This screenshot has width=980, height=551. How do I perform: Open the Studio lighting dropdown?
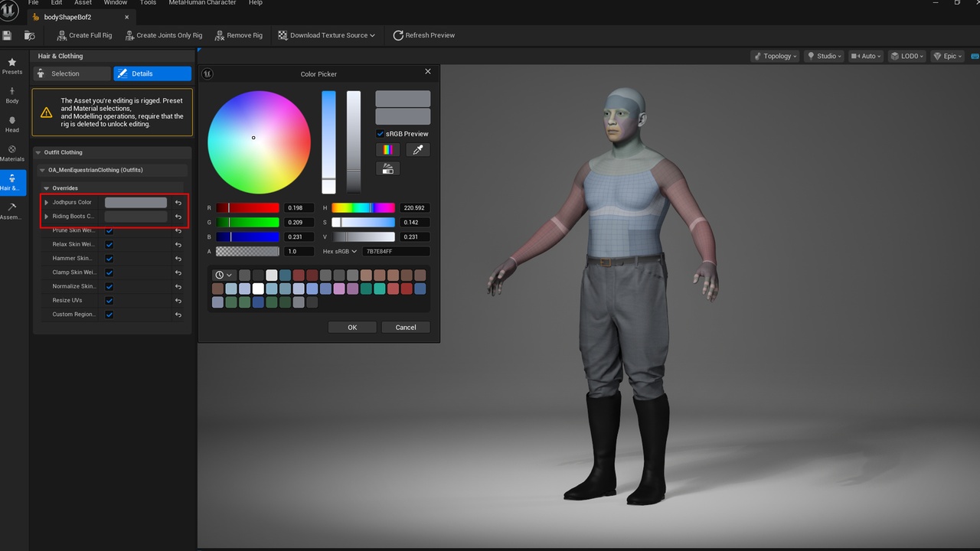tap(825, 56)
